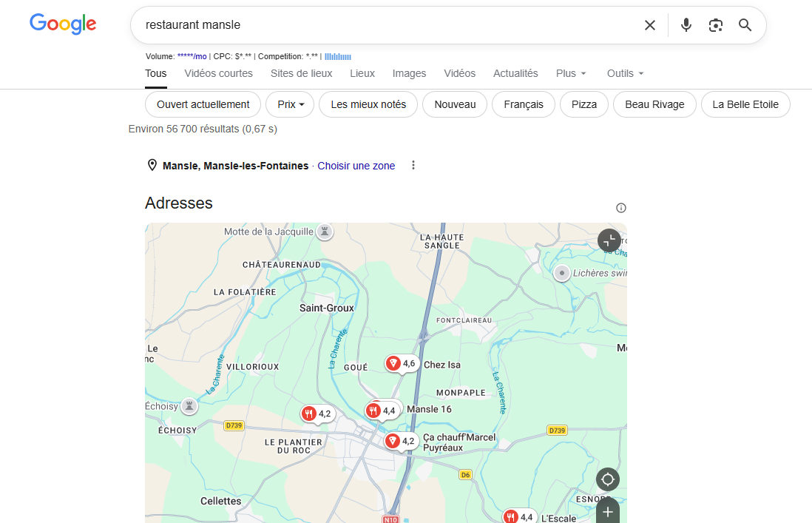Filter by Les mieux notés
812x523 pixels.
click(368, 104)
